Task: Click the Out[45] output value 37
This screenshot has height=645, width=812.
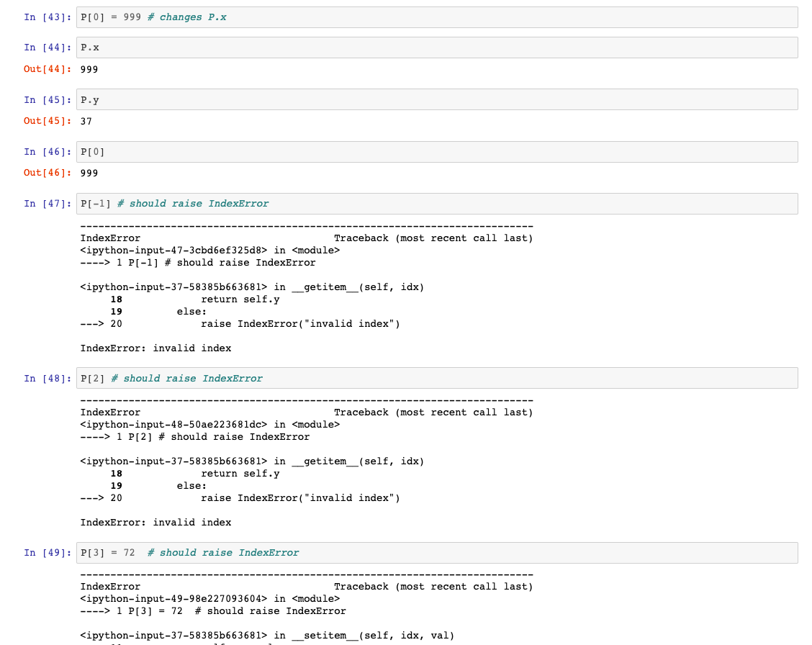Action: (x=85, y=121)
